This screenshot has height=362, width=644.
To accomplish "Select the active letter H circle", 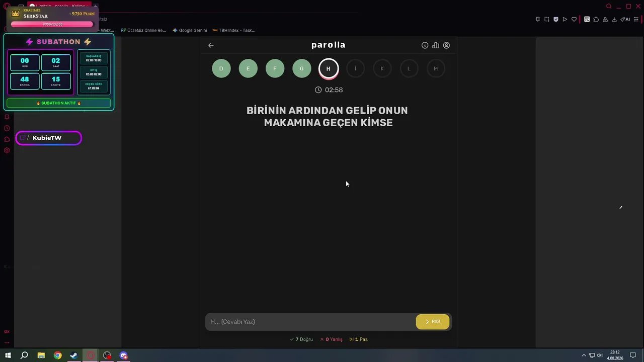I will tap(329, 69).
